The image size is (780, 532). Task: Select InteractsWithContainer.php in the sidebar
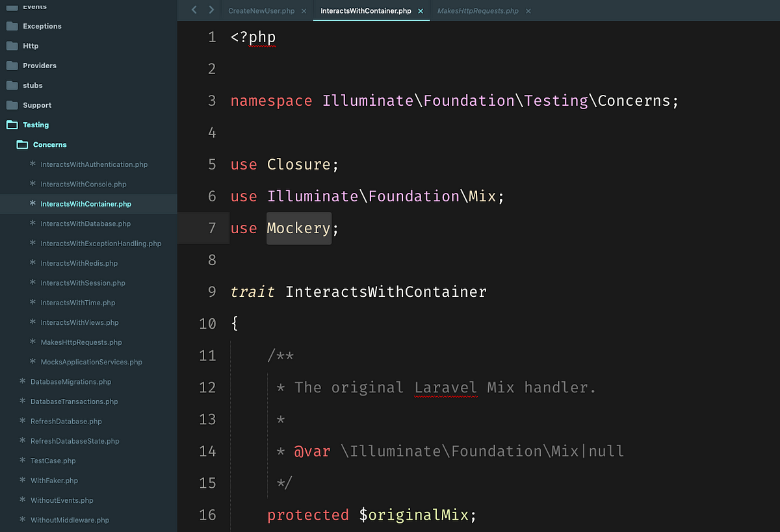pos(86,204)
